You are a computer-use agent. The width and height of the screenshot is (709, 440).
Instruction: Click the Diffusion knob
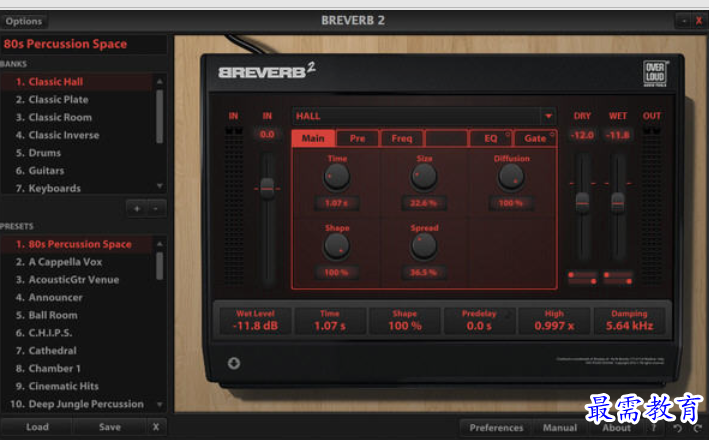point(511,177)
